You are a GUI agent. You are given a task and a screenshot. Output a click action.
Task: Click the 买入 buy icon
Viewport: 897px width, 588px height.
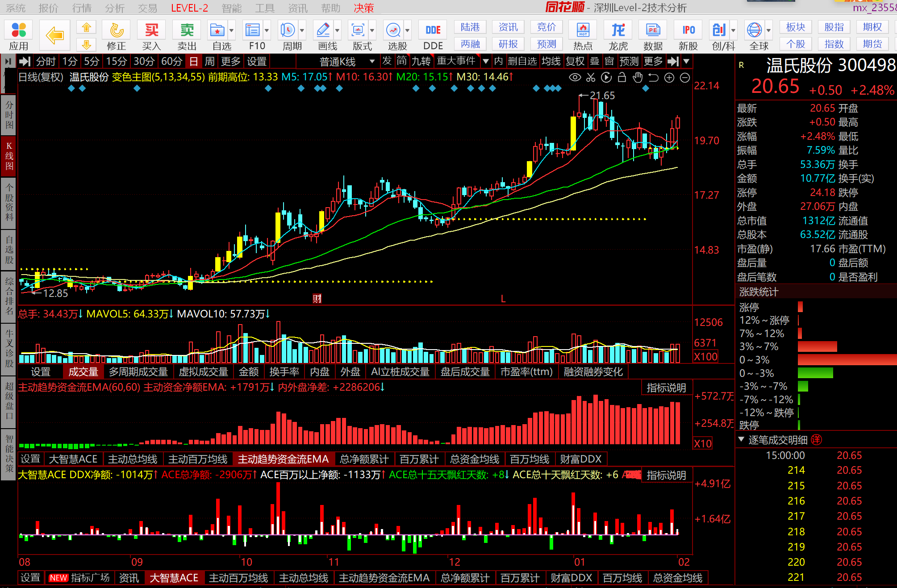click(151, 36)
